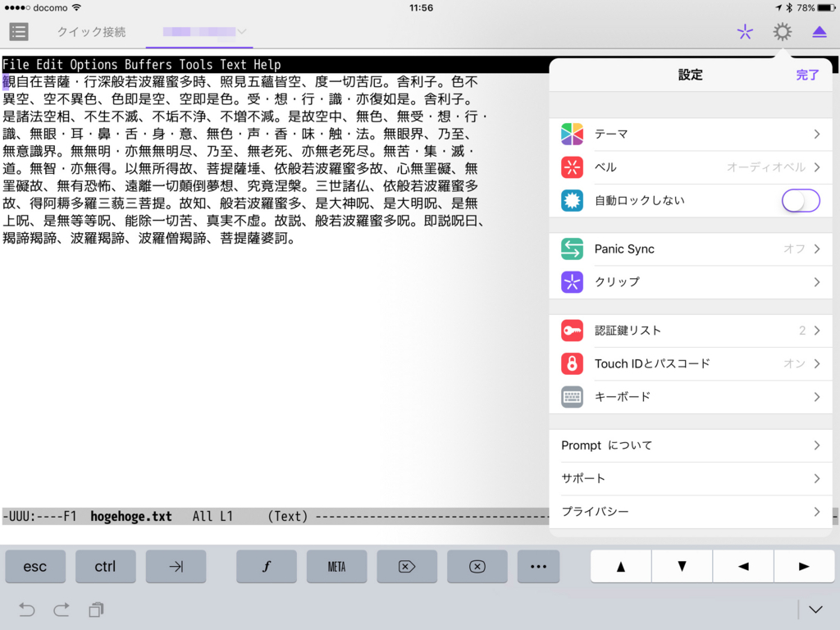Tap the eject disconnect triangle icon
This screenshot has width=840, height=630.
pyautogui.click(x=819, y=32)
